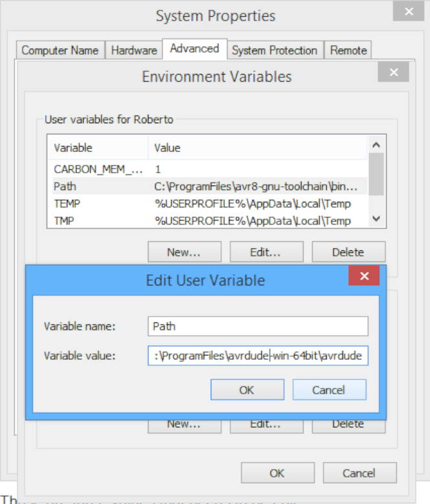Cancel the Edit User Variable dialog

click(x=329, y=389)
